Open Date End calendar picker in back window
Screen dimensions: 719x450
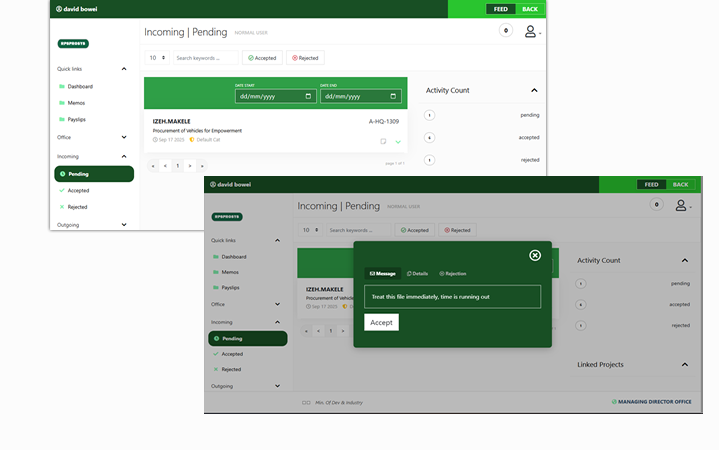(393, 96)
